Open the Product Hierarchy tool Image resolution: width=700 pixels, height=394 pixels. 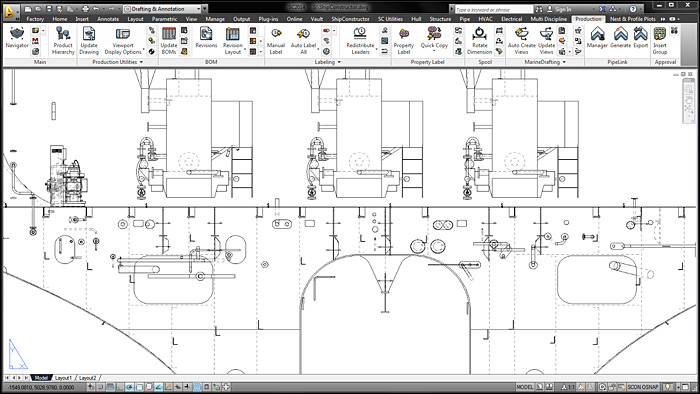(63, 40)
